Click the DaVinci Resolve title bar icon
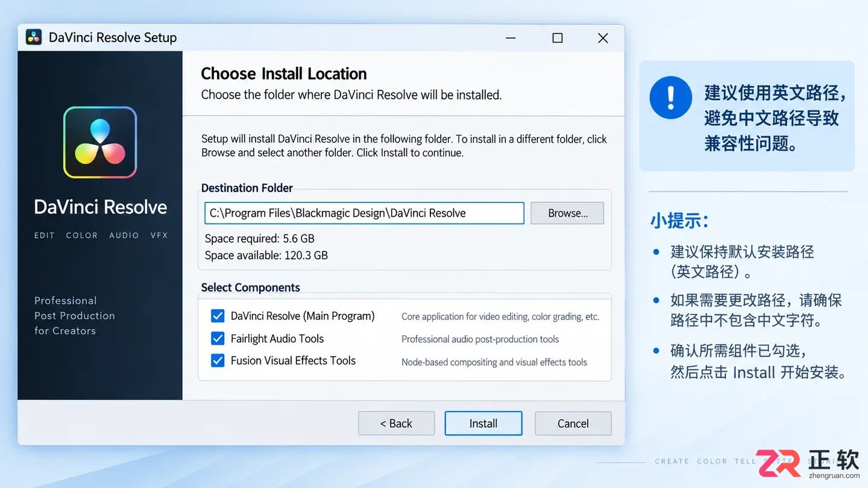868x488 pixels. coord(34,37)
